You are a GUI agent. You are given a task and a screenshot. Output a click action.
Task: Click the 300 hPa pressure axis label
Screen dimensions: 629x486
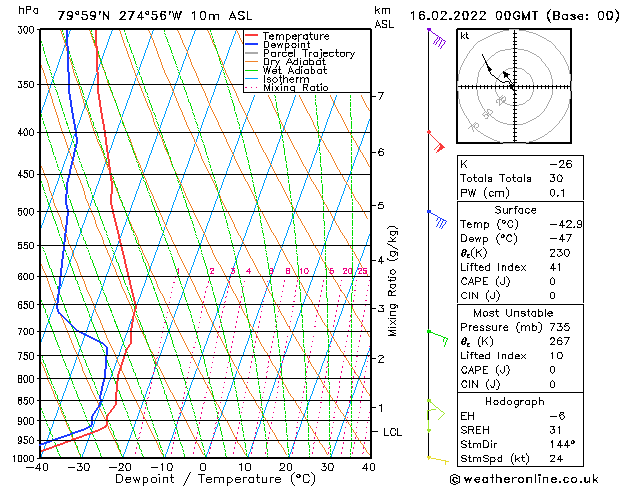[28, 30]
